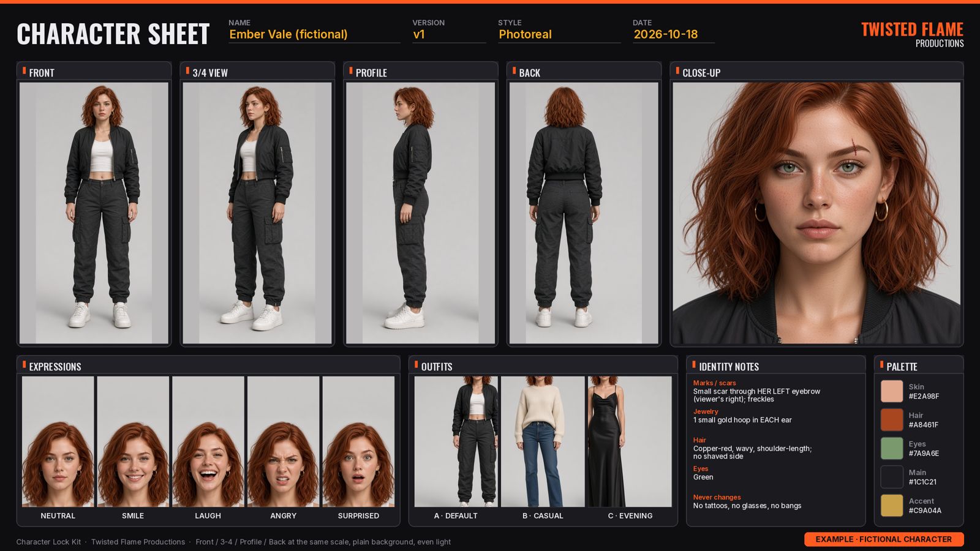
Task: Click '1 small gold hoop in EACH ear'
Action: point(742,420)
